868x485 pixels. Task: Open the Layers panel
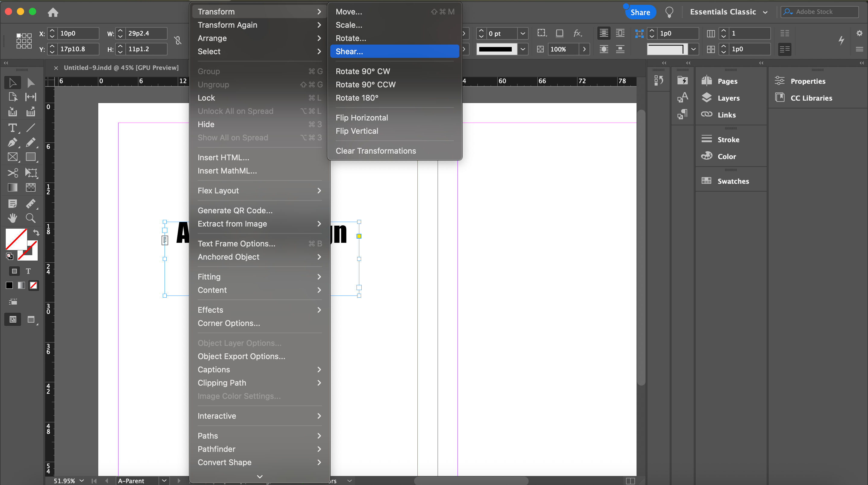click(x=728, y=98)
